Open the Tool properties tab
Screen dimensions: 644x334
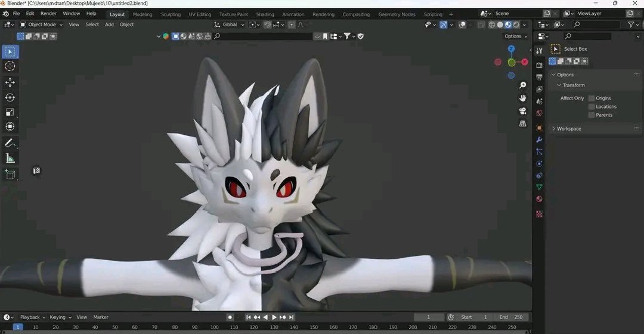(x=539, y=51)
